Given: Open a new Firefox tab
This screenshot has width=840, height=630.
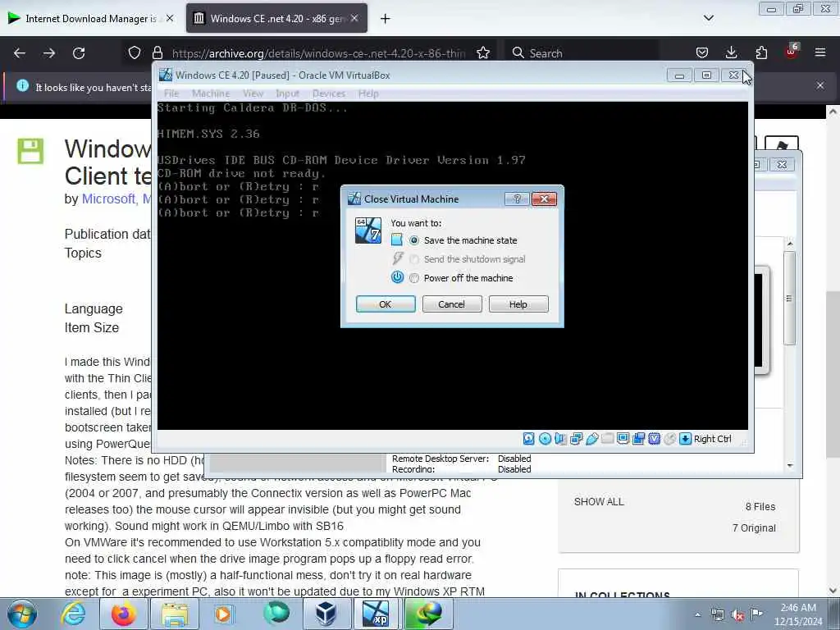Looking at the screenshot, I should pos(386,19).
